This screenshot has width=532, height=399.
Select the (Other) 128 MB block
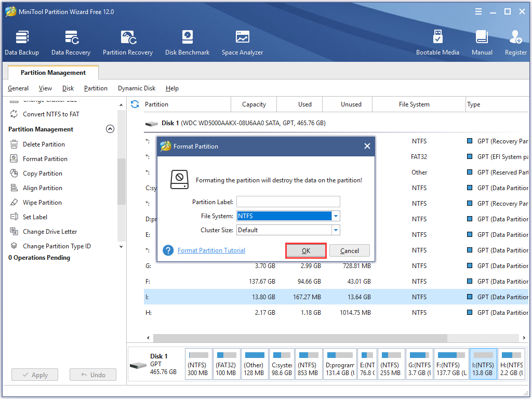[x=255, y=364]
